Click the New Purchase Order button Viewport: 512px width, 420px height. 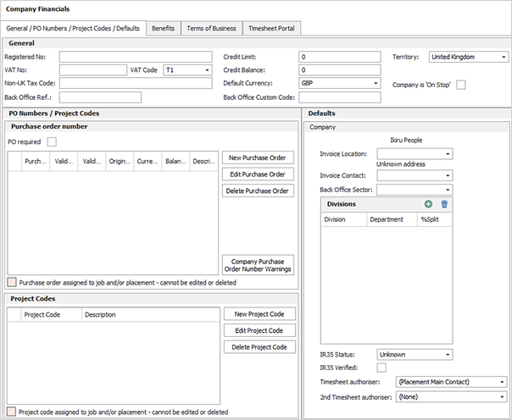click(258, 158)
